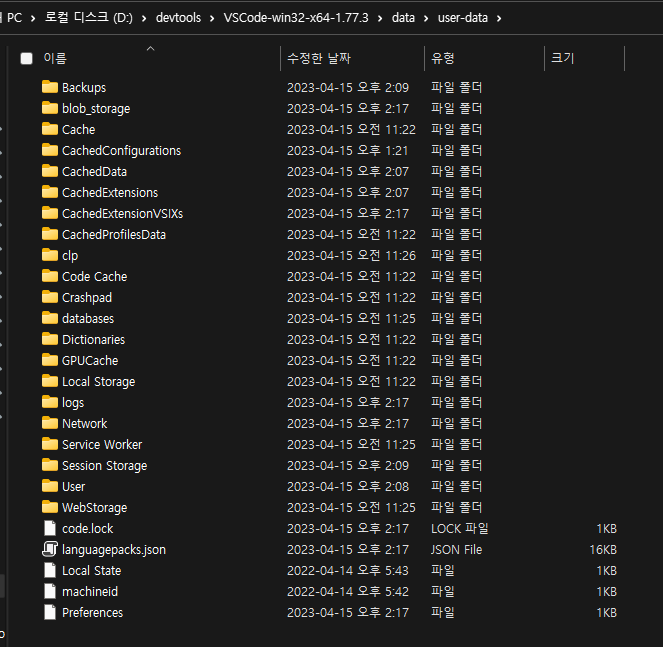Sort by the 크기 column header
Viewport: 663px width, 647px height.
tap(562, 58)
